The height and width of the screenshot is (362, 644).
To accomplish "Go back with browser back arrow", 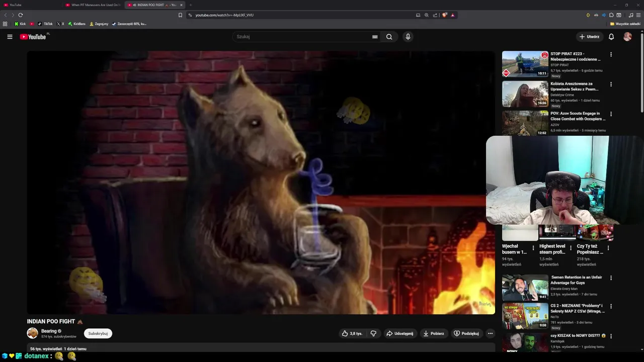I will pos(6,15).
